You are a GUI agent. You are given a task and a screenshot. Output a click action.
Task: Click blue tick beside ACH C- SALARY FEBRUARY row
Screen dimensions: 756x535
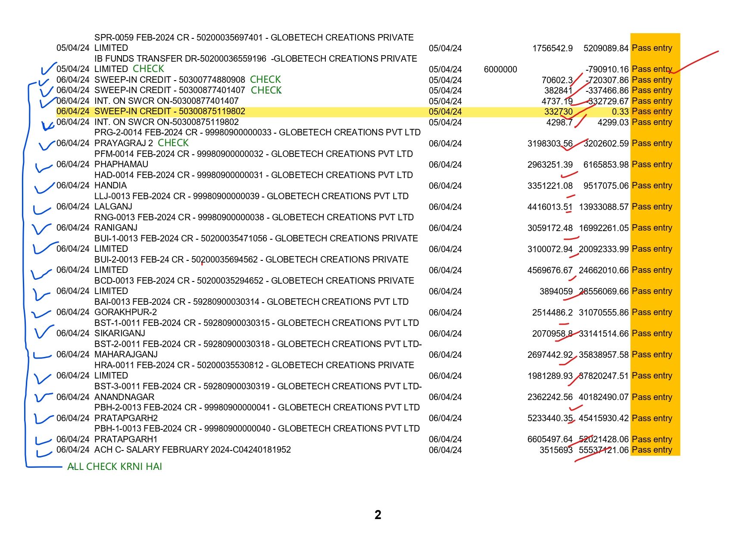click(x=44, y=453)
